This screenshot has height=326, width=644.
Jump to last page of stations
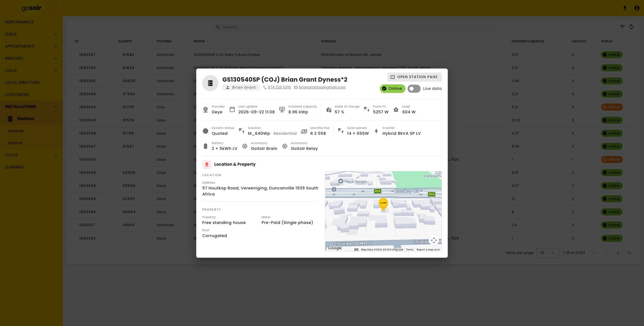[629, 253]
